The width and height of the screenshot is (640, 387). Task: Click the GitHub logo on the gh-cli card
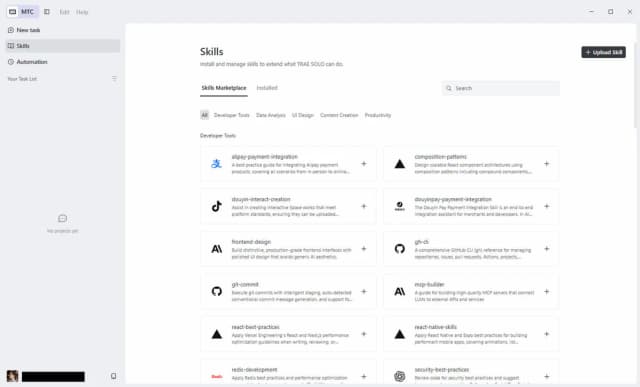400,249
